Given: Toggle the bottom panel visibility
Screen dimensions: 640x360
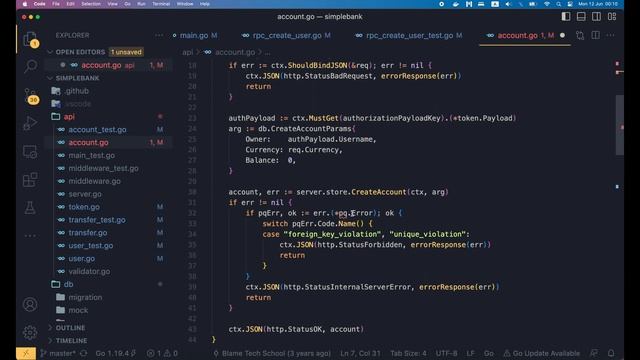Looking at the screenshot, I should click(581, 17).
